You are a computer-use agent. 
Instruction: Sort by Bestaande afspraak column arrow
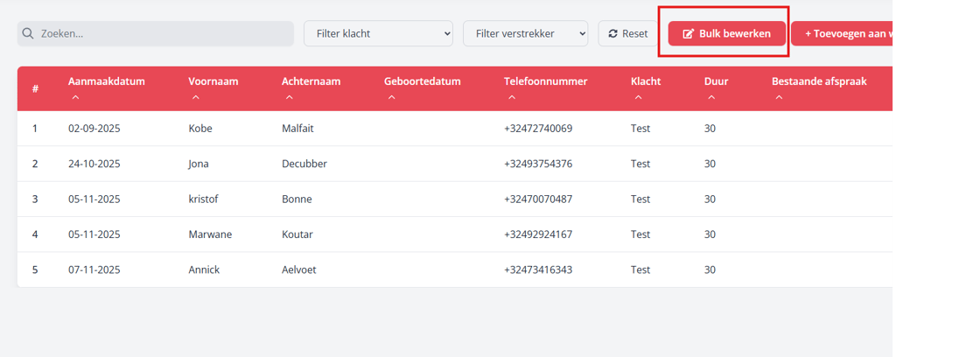pyautogui.click(x=779, y=98)
